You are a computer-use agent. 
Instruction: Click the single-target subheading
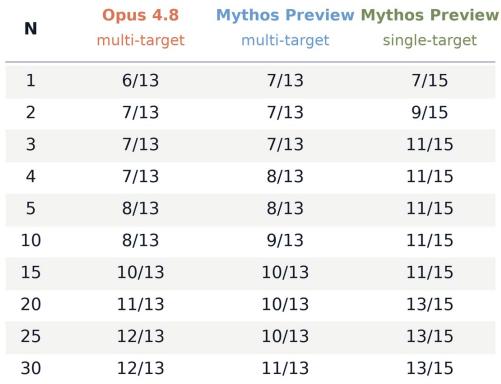pos(430,40)
